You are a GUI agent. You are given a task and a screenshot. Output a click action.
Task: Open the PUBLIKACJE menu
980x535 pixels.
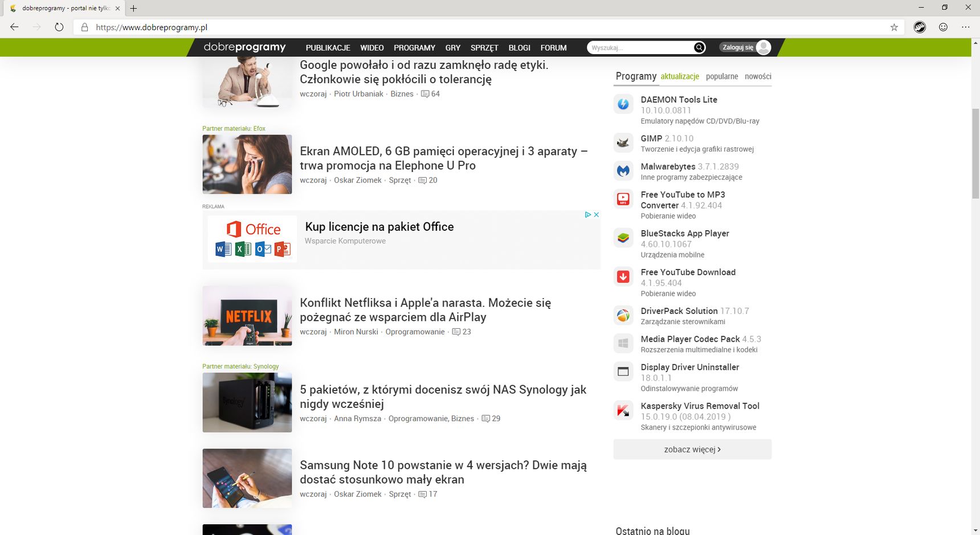click(328, 48)
